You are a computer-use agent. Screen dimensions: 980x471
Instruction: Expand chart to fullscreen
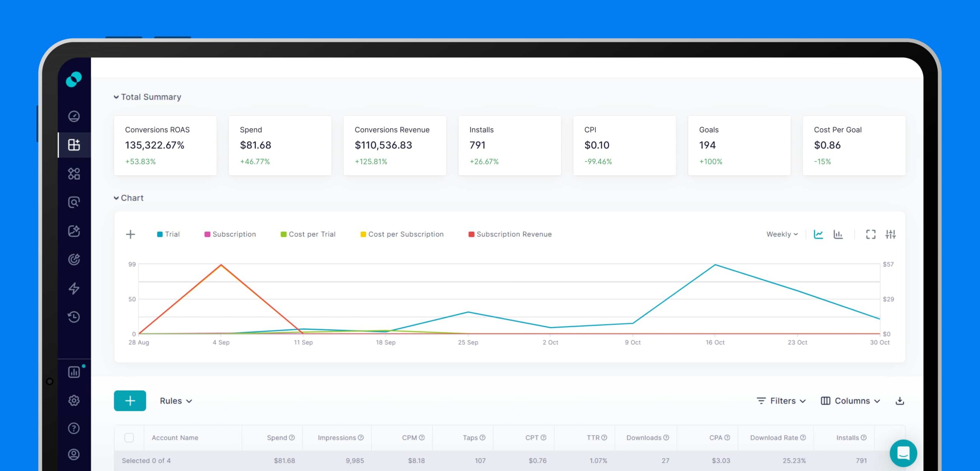coord(871,234)
